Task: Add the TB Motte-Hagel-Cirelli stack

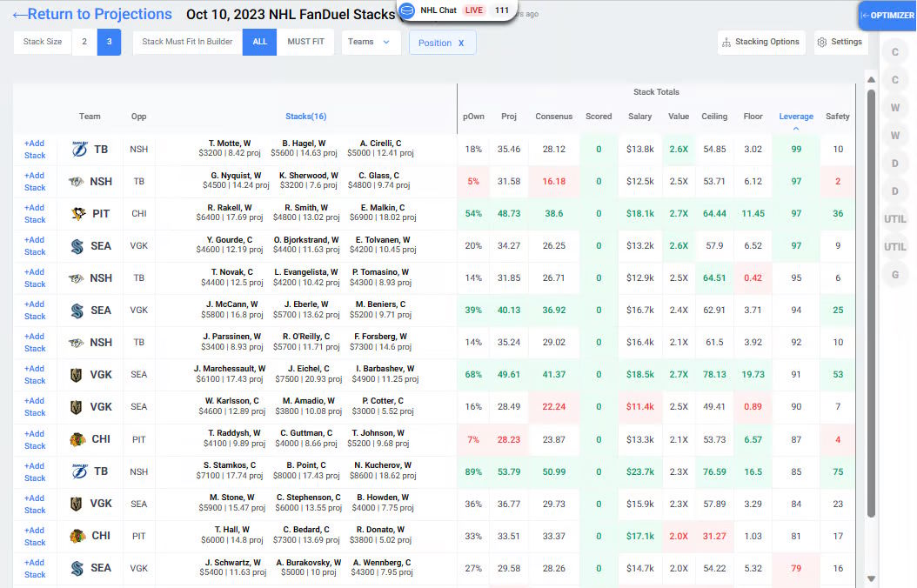Action: [35, 149]
